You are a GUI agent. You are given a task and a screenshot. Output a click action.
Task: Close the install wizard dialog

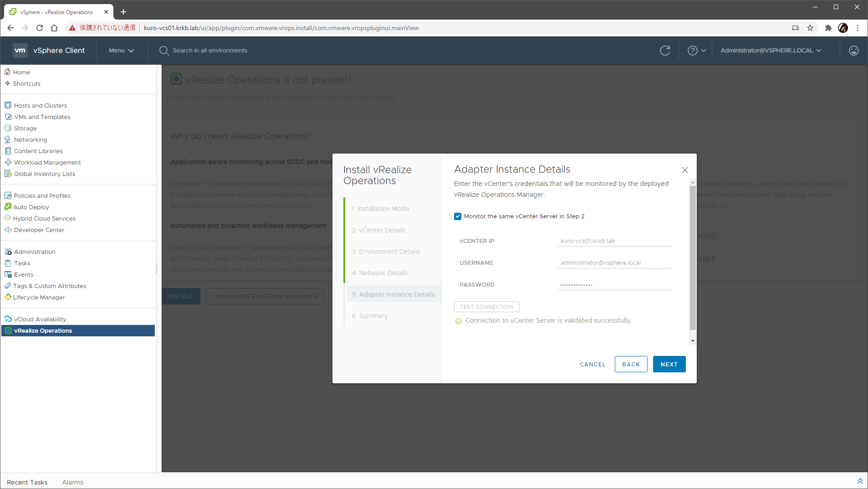tap(684, 170)
